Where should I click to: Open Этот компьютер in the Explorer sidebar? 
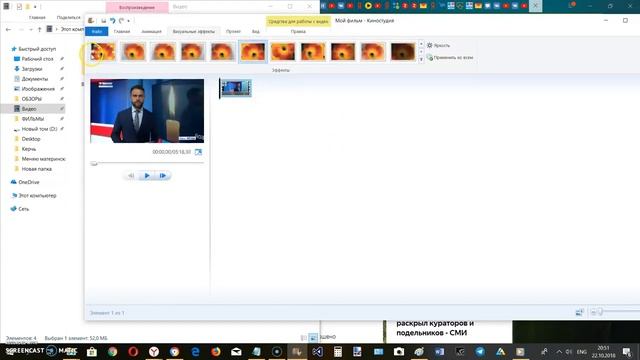(37, 196)
